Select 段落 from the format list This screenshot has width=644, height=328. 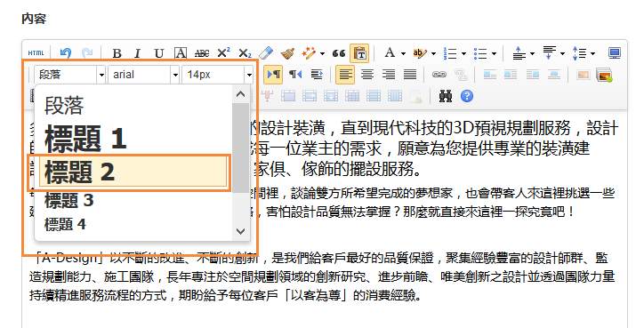[133, 106]
